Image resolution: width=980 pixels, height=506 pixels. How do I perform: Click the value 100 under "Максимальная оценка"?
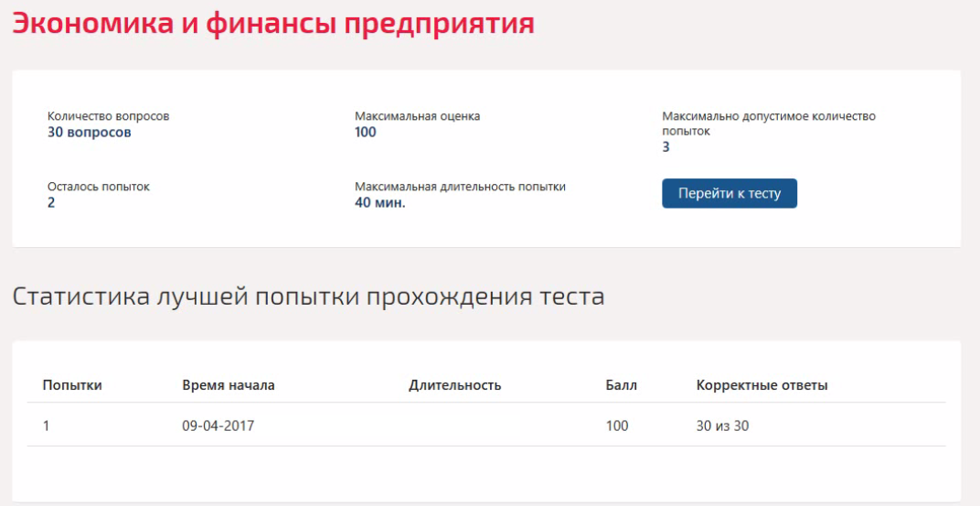(x=366, y=132)
